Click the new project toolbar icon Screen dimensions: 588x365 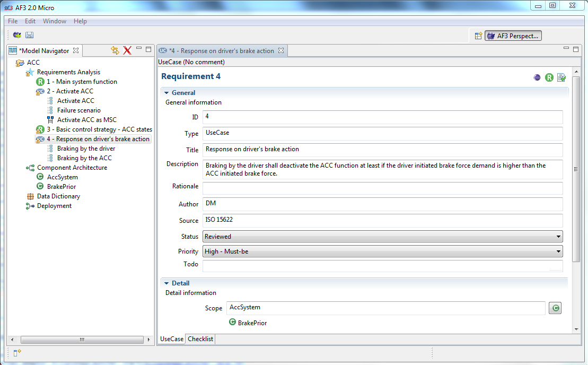click(x=17, y=35)
